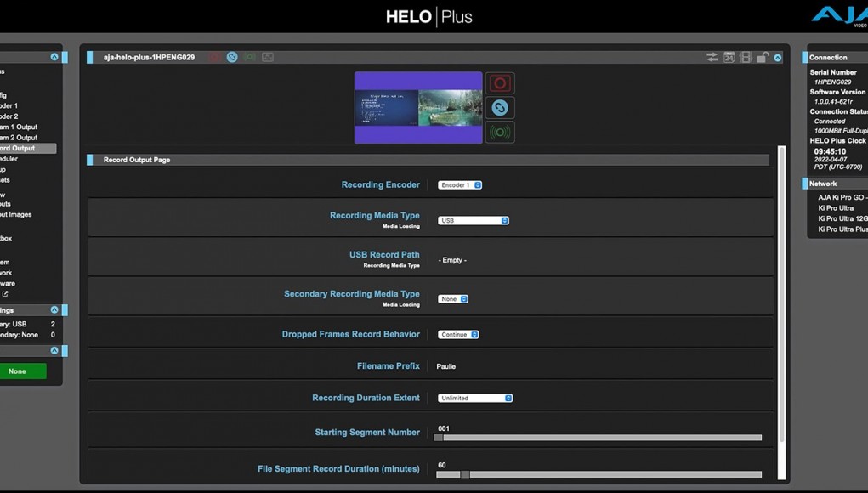Click the green None button
Screen dimensions: 868x493
(x=23, y=371)
